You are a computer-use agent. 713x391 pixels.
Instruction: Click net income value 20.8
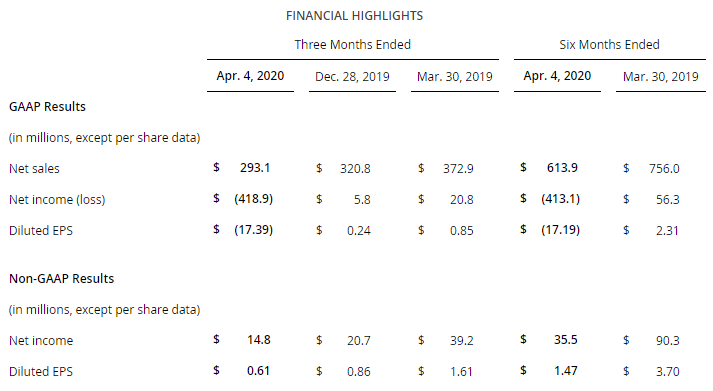[462, 200]
